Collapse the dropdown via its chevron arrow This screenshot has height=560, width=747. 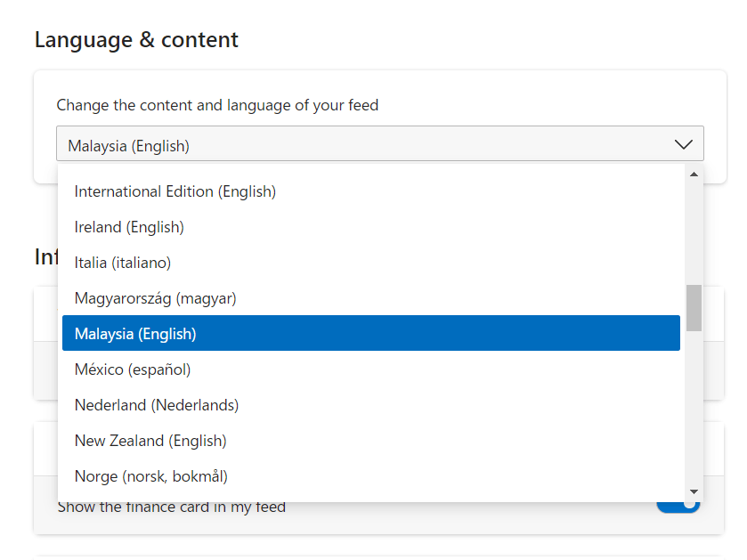pyautogui.click(x=683, y=144)
